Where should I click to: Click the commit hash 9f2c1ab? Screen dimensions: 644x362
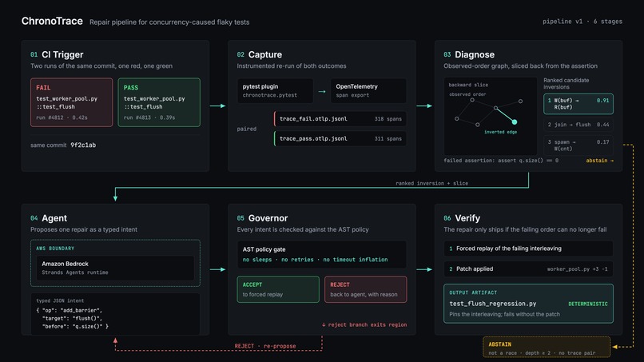pyautogui.click(x=83, y=145)
